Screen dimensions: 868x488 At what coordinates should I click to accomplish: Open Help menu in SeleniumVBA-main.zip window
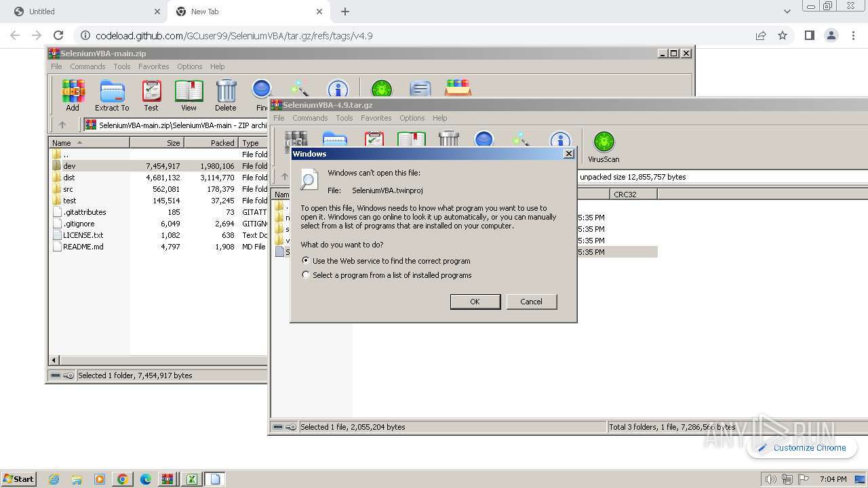tap(217, 66)
